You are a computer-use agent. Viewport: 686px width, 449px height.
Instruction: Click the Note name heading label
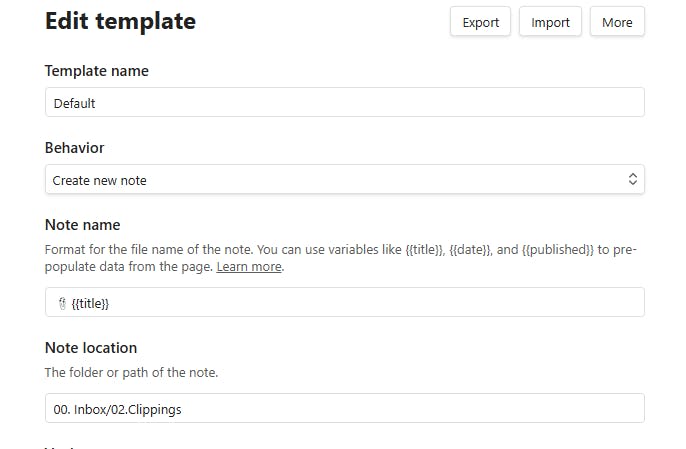pos(83,225)
